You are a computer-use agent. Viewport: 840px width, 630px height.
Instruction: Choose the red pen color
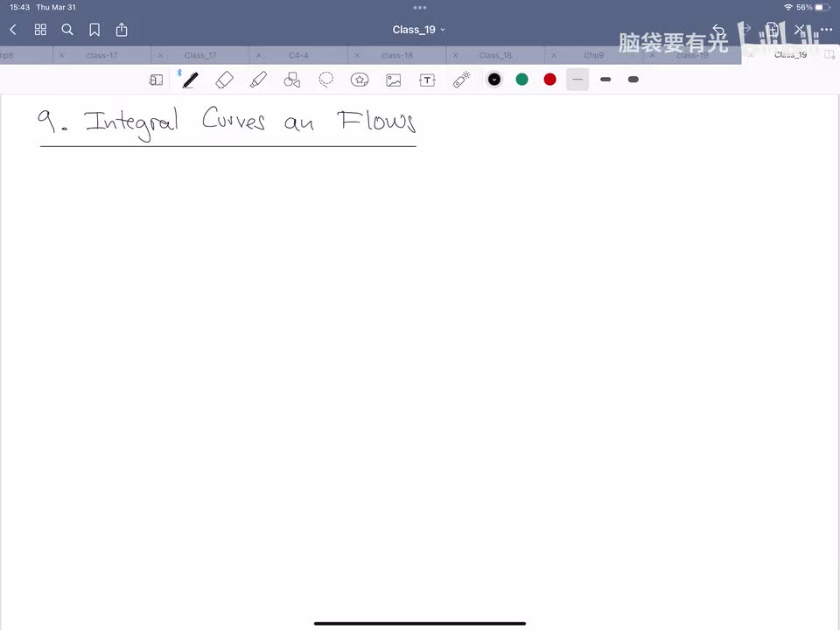[549, 80]
